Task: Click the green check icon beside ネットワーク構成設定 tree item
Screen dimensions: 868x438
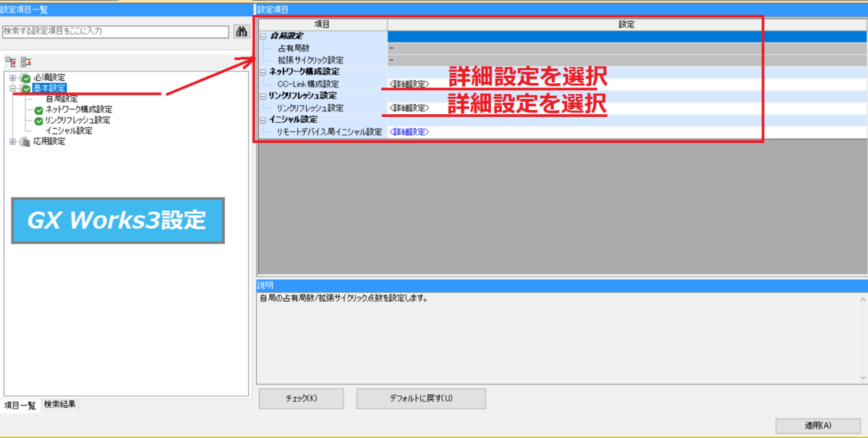Action: click(38, 110)
